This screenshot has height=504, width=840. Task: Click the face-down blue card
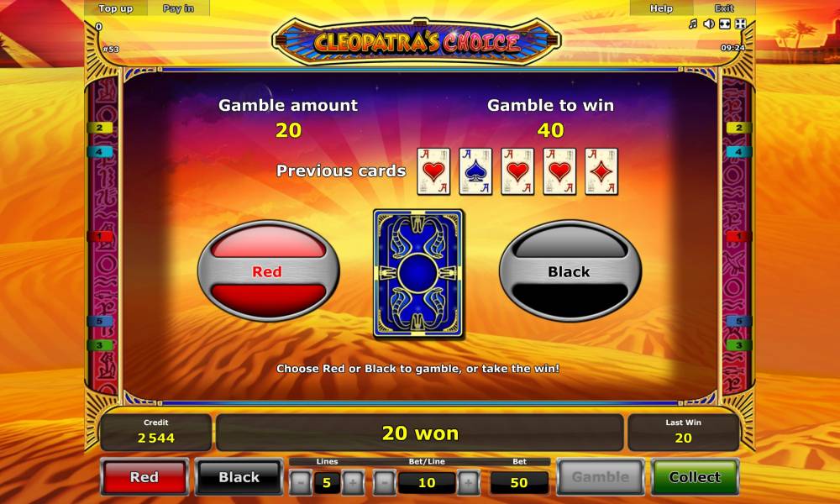coord(417,274)
